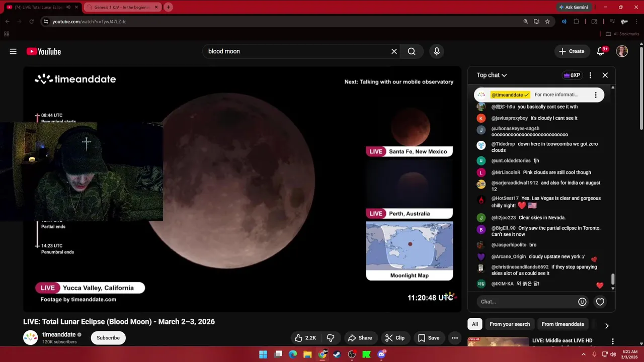
Task: Click the Chrome address bar URL
Action: pyautogui.click(x=90, y=22)
